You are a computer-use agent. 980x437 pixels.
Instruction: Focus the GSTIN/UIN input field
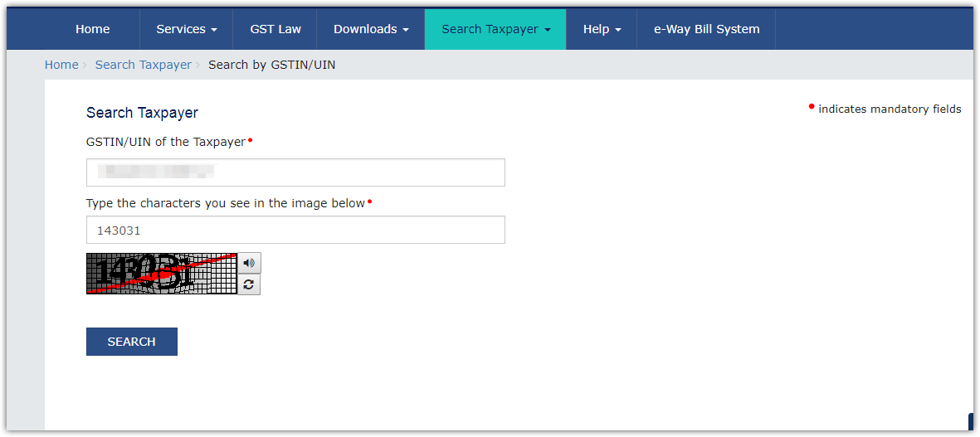(295, 172)
